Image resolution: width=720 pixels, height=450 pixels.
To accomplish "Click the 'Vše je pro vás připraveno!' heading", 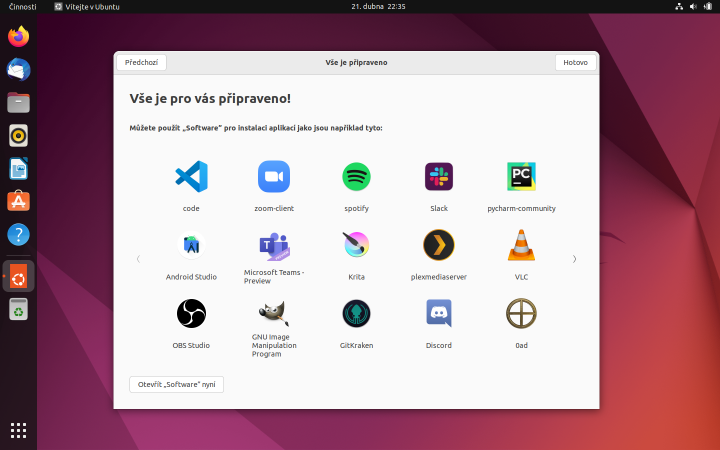I will click(210, 98).
